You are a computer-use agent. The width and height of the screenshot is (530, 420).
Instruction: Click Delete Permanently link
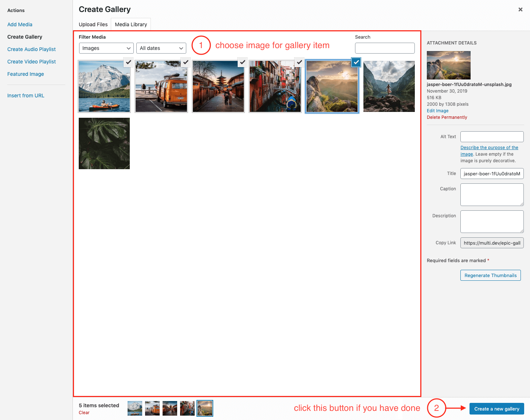pos(447,117)
